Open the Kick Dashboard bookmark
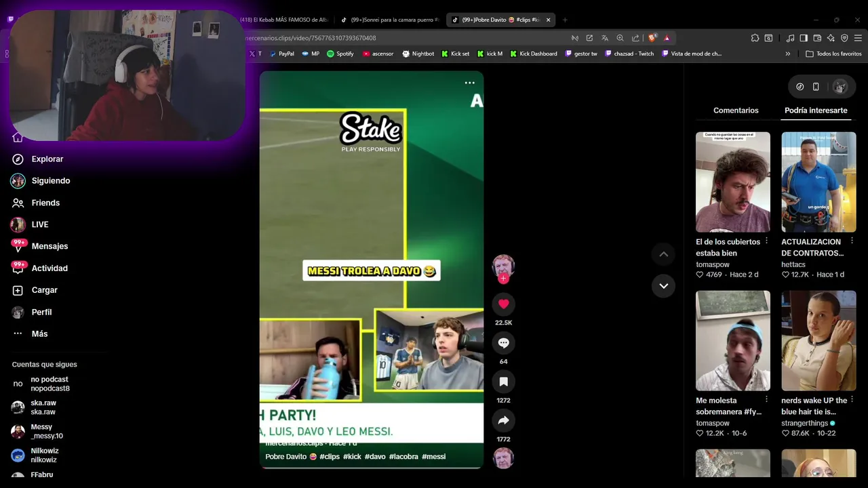 534,54
